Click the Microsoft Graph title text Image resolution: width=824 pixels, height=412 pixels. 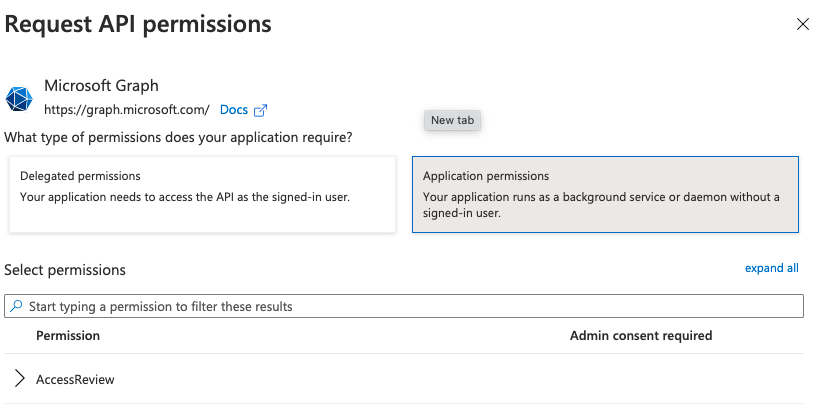click(101, 86)
